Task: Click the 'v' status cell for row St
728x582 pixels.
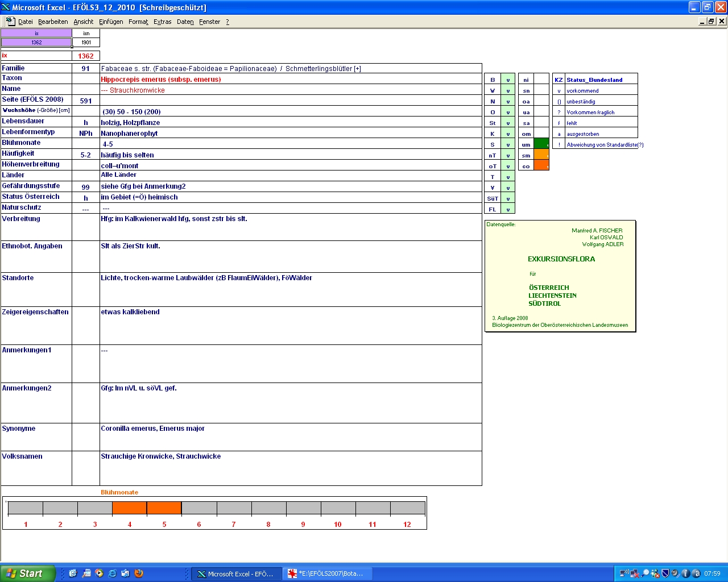Action: tap(508, 123)
